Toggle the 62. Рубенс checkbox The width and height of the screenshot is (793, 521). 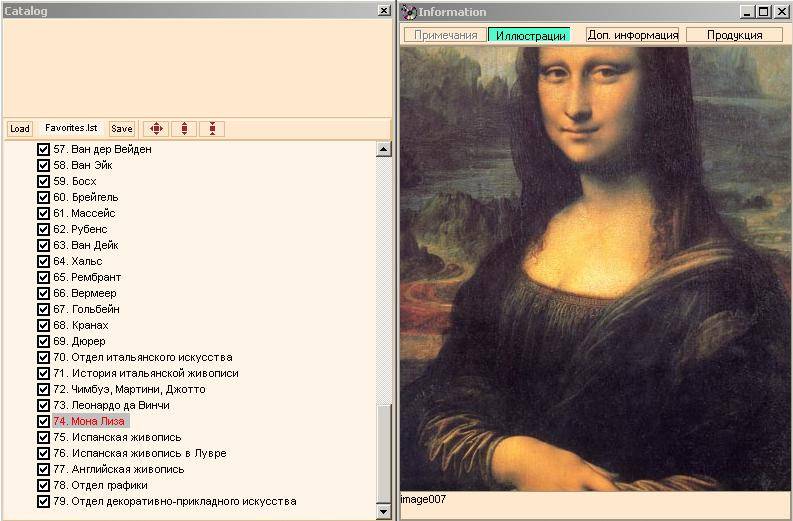pyautogui.click(x=43, y=229)
